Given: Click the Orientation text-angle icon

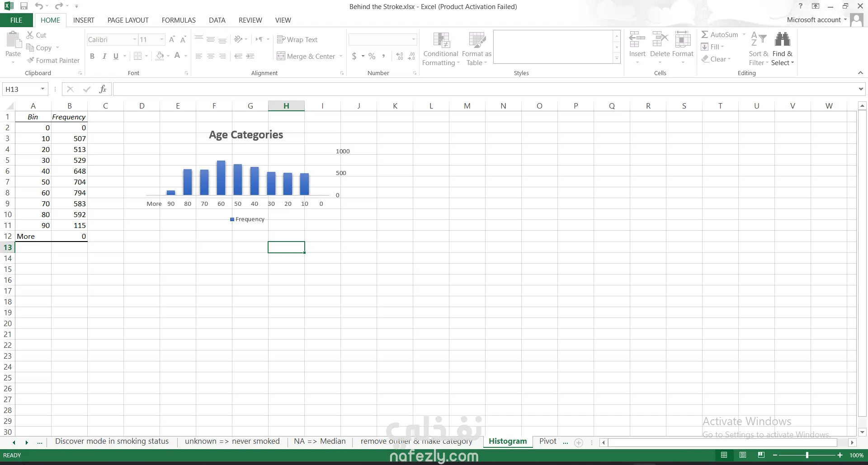Looking at the screenshot, I should (238, 39).
